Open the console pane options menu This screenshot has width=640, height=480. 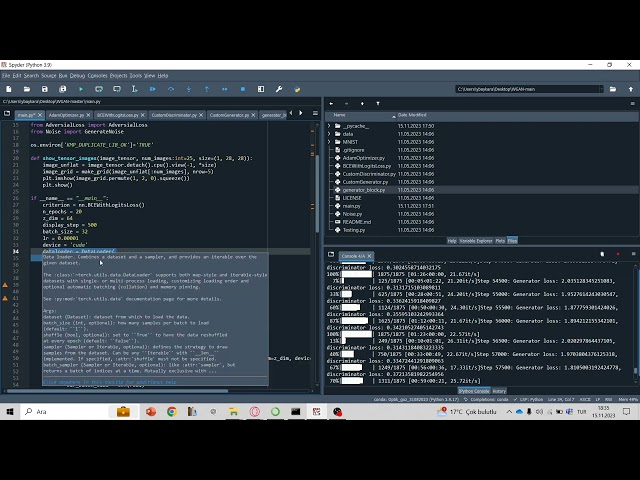click(x=633, y=254)
